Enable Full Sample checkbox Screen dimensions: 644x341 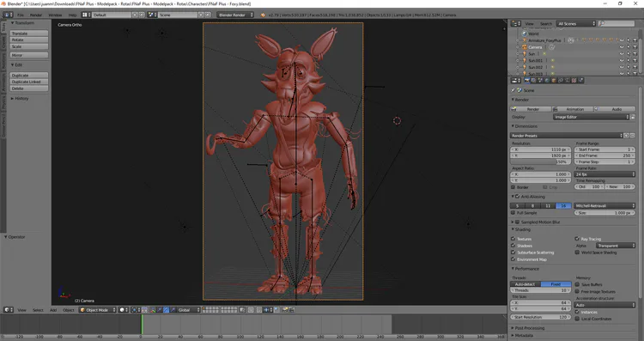(x=513, y=213)
